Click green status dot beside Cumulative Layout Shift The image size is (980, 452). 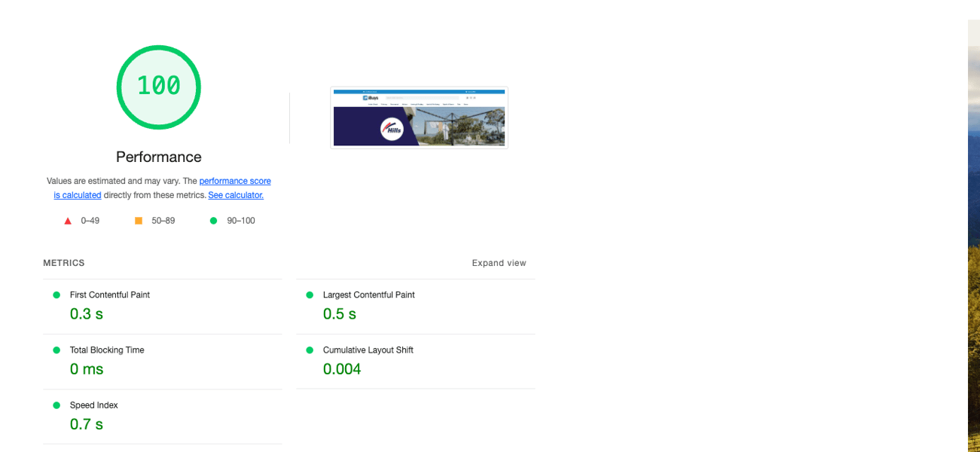(x=310, y=350)
